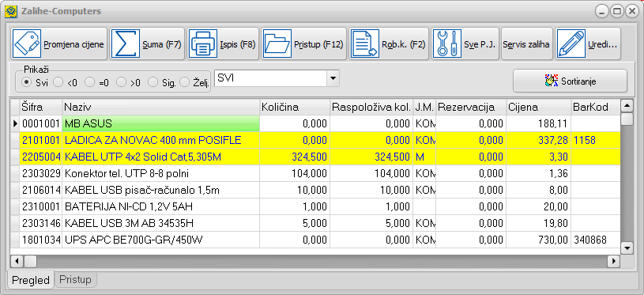Click the printer Ispis (F8) icon
This screenshot has height=295, width=644.
click(x=203, y=43)
